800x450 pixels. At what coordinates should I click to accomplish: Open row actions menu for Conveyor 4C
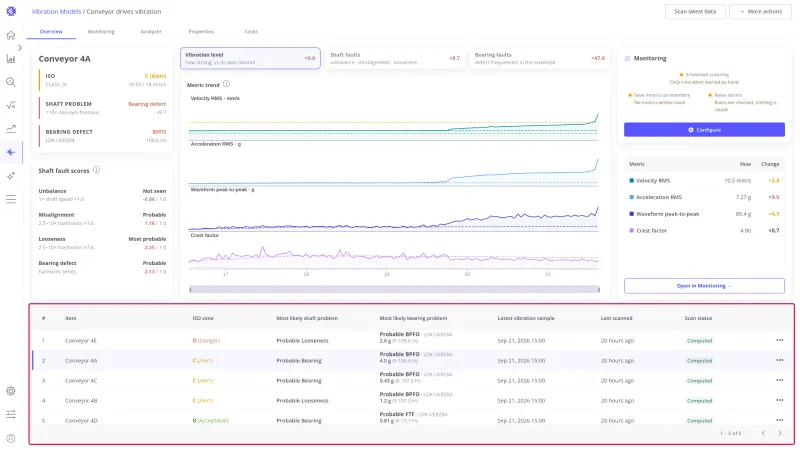pyautogui.click(x=779, y=380)
